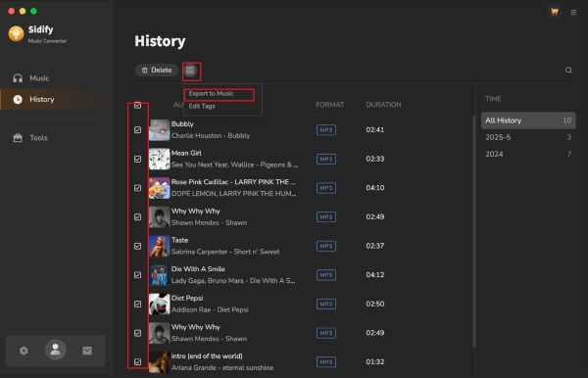Viewport: 588px width, 378px height.
Task: Click the Taste album cover thumbnail
Action: (x=160, y=246)
